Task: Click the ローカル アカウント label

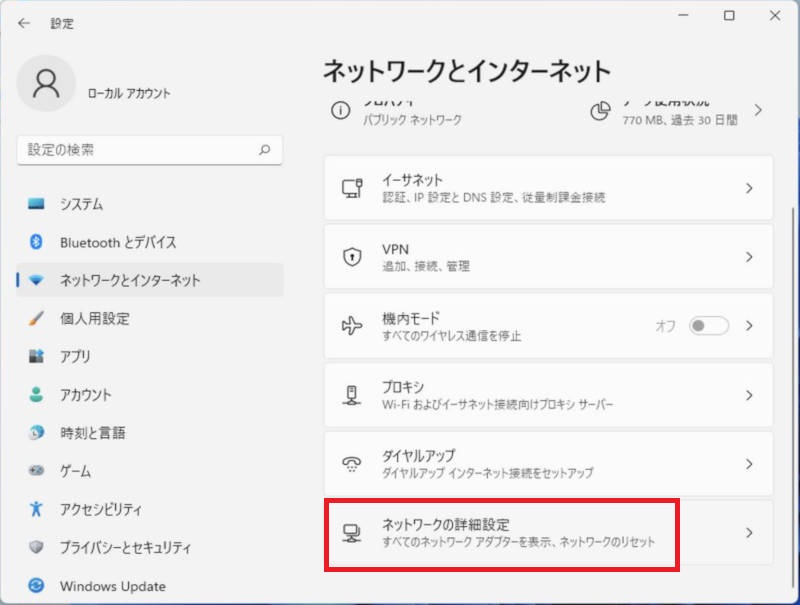Action: (x=129, y=93)
